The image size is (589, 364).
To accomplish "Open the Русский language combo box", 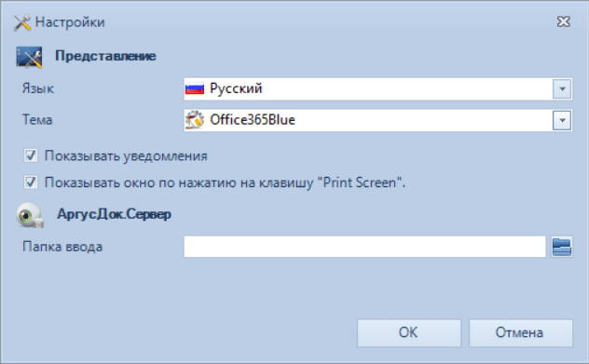I will [377, 89].
